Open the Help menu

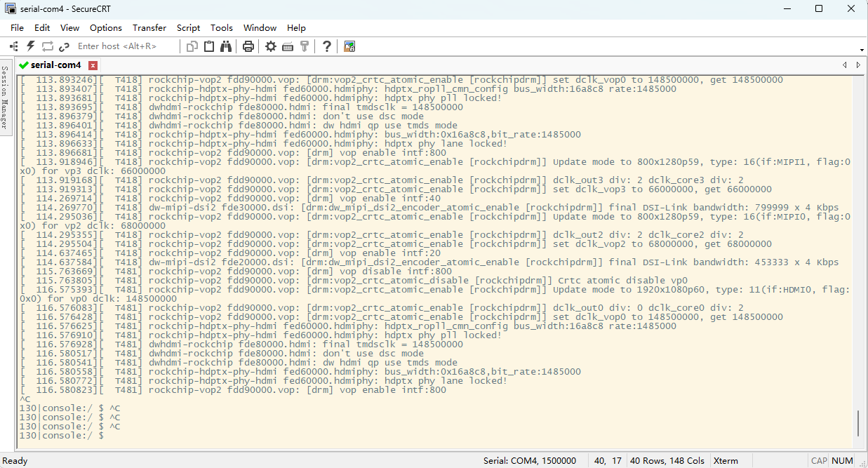tap(297, 27)
